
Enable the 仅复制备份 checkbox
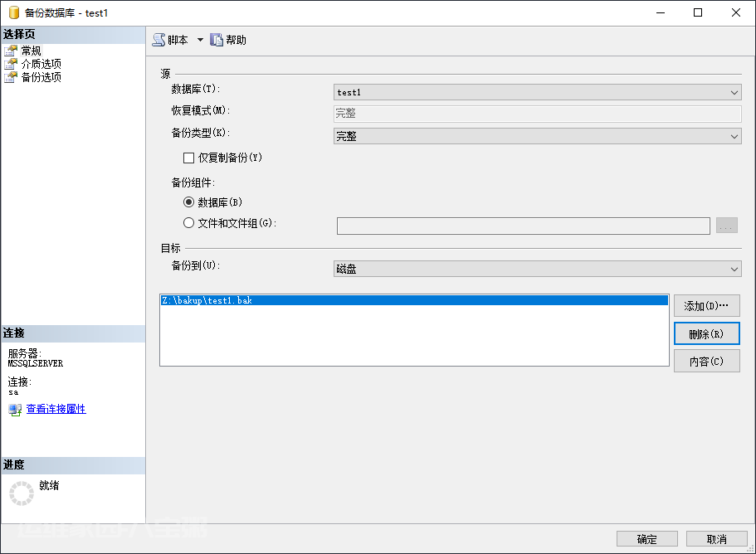point(188,158)
